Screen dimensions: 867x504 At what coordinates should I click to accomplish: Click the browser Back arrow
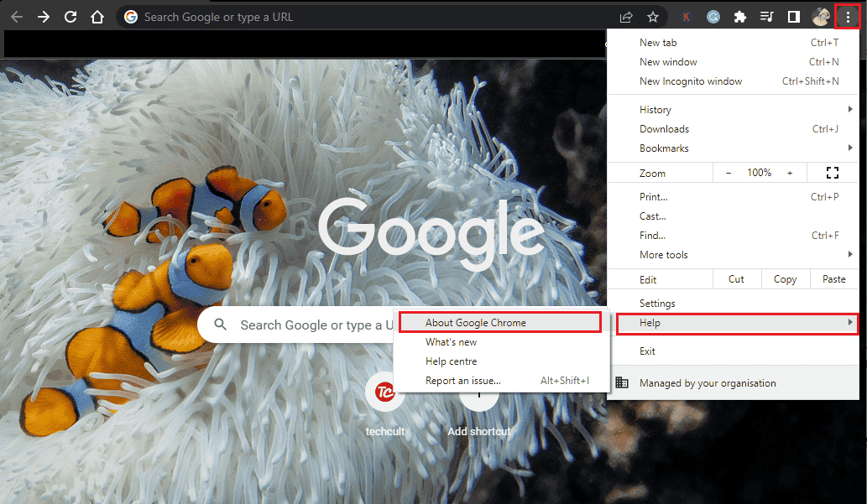17,17
